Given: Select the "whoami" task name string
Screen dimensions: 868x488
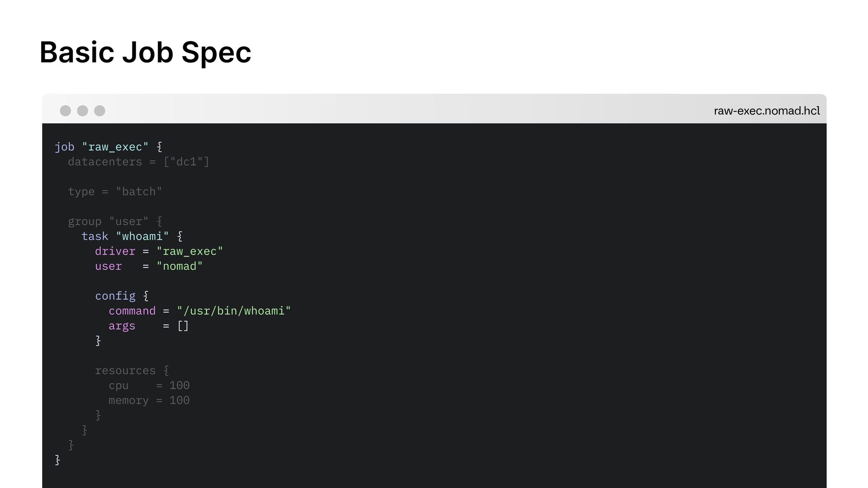Looking at the screenshot, I should pos(142,236).
